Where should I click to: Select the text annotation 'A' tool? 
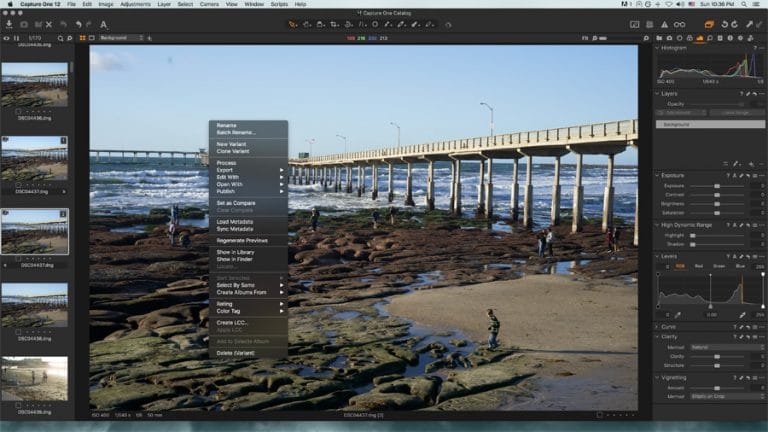[103, 24]
